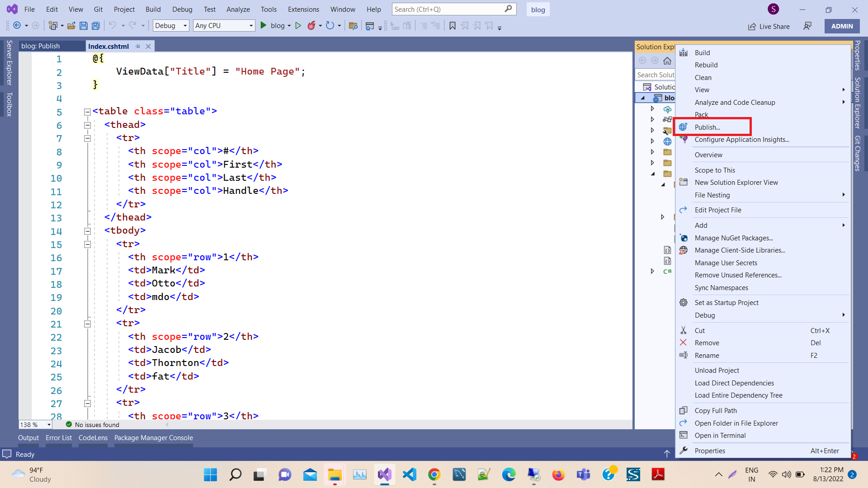Image resolution: width=868 pixels, height=488 pixels.
Task: Click the Visual Studio logo icon
Action: 12,9
